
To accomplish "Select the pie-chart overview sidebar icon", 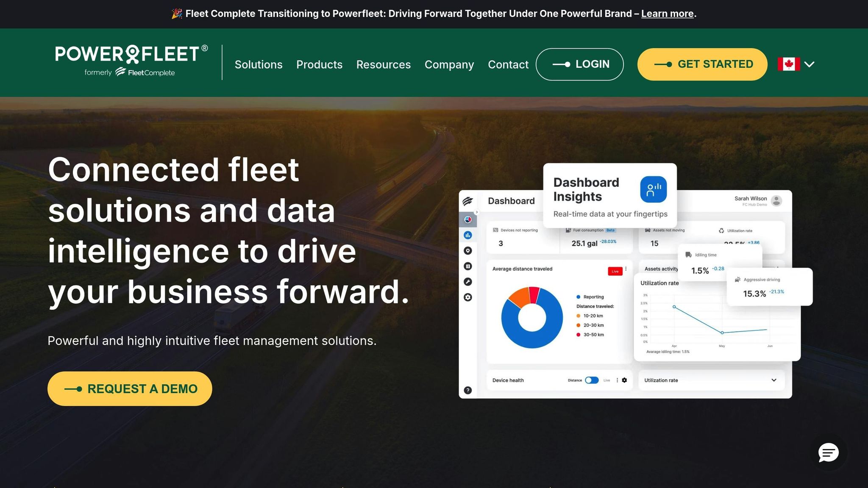I will [x=468, y=219].
